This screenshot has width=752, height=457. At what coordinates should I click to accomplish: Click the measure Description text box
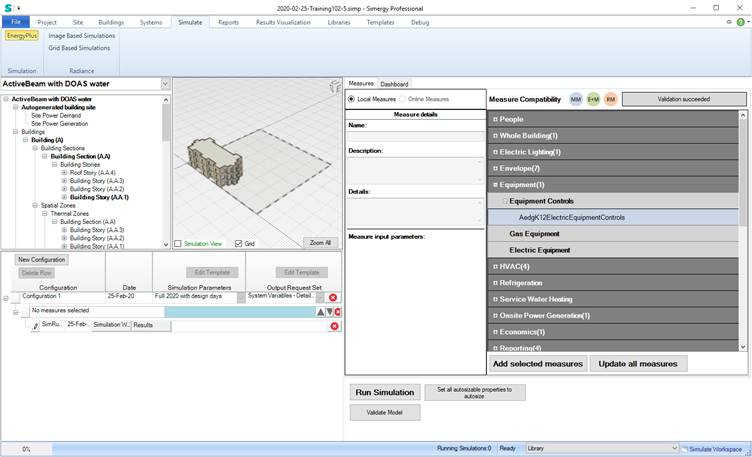[x=416, y=170]
